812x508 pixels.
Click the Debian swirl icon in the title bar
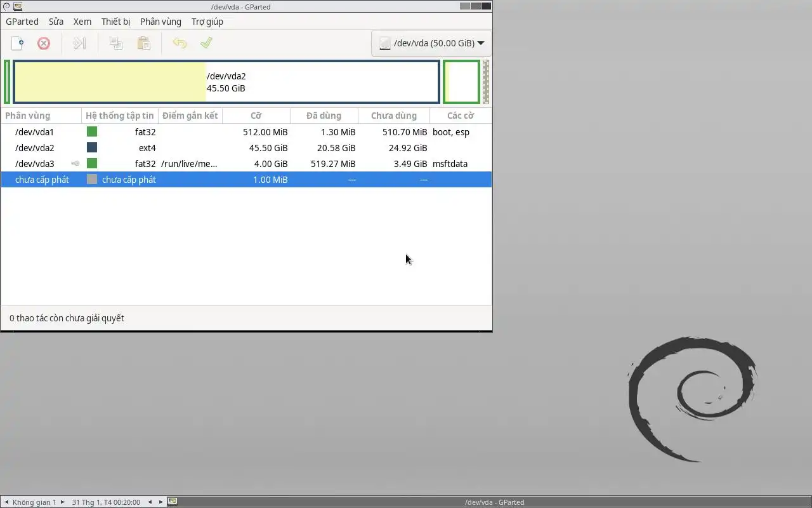pyautogui.click(x=6, y=6)
